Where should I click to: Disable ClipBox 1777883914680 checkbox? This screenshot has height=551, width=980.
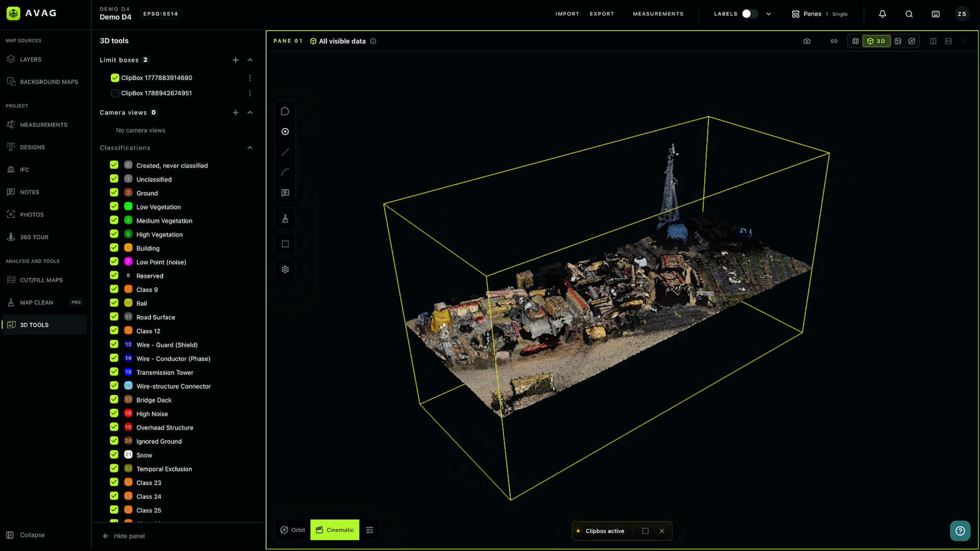point(115,78)
